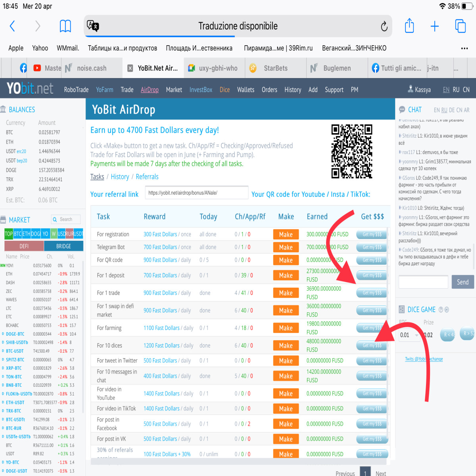This screenshot has height=476, width=476.
Task: Open Apple favorite bookmark
Action: pyautogui.click(x=16, y=48)
